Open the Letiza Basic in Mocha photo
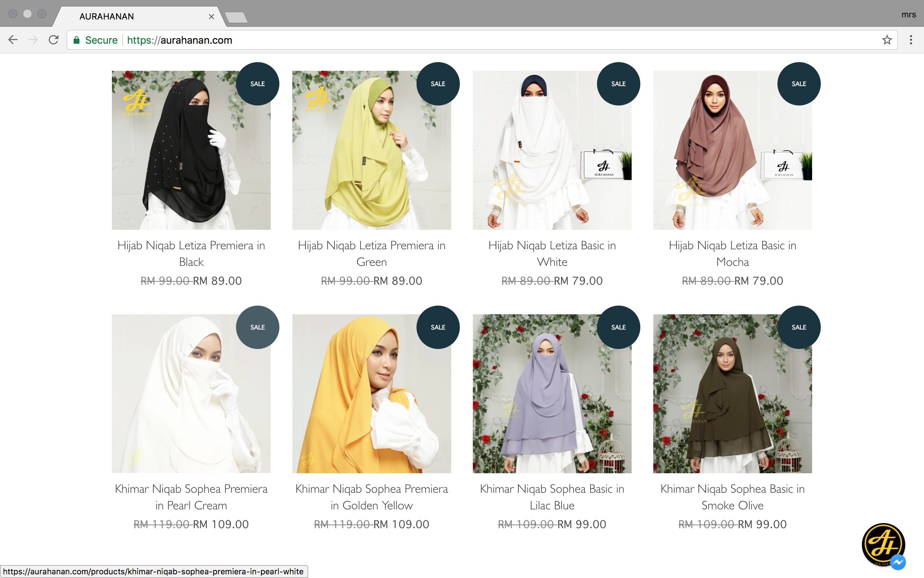The width and height of the screenshot is (924, 578). point(733,150)
